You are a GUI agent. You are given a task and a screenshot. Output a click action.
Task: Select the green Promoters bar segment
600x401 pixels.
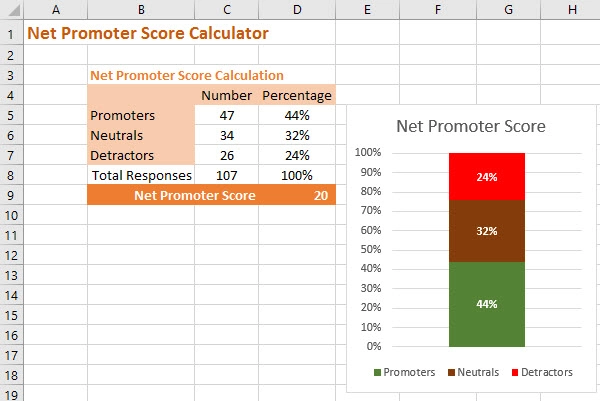(x=487, y=304)
